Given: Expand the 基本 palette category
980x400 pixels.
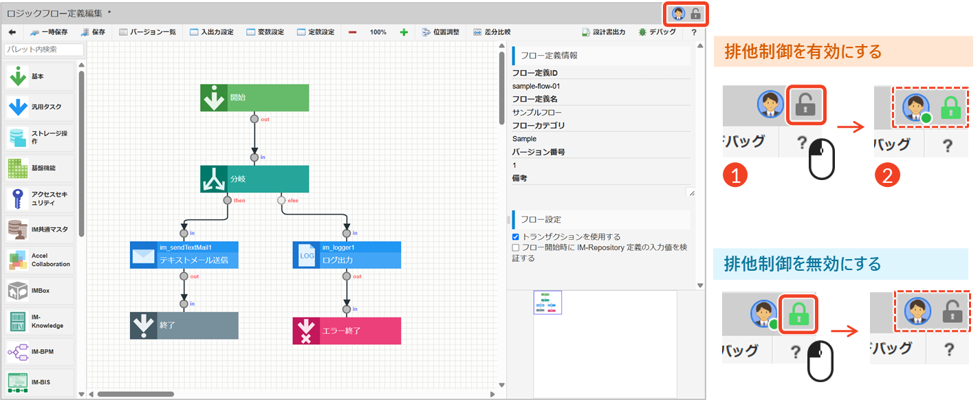Looking at the screenshot, I should coord(43,76).
